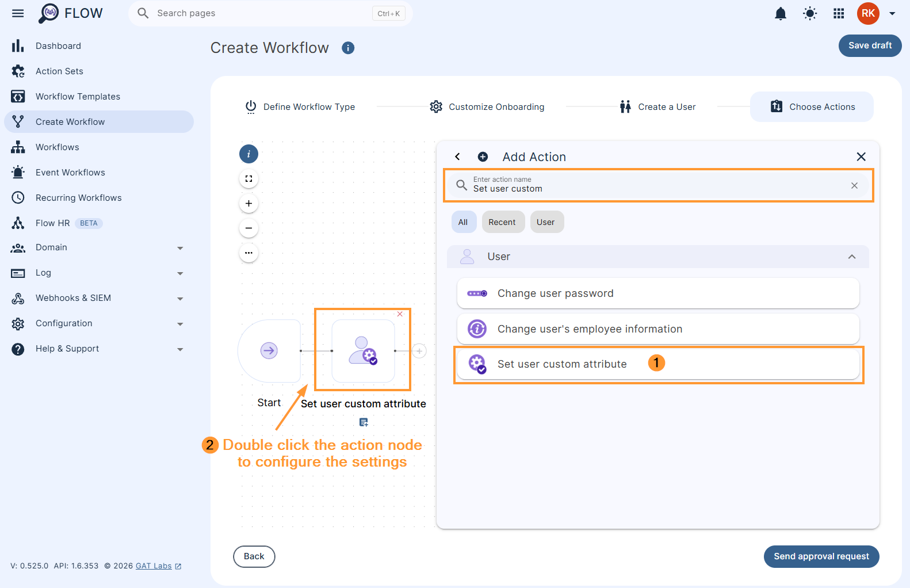Collapse the User actions section
Screen dimensions: 910x588
click(852, 257)
